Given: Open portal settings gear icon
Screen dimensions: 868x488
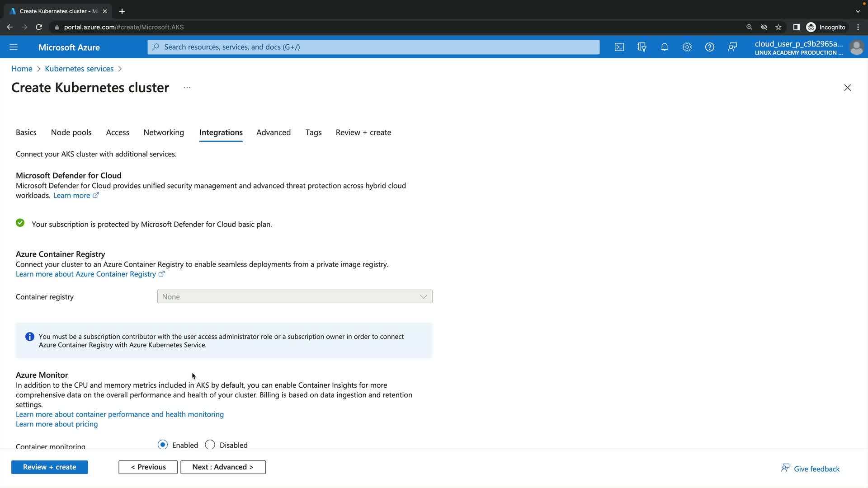Looking at the screenshot, I should click(x=687, y=47).
